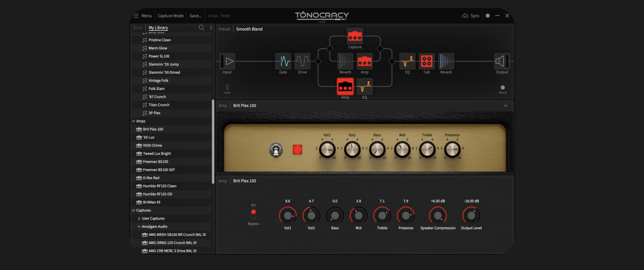Click the Tuner icon
Image resolution: width=644 pixels, height=270 pixels.
coord(227,87)
